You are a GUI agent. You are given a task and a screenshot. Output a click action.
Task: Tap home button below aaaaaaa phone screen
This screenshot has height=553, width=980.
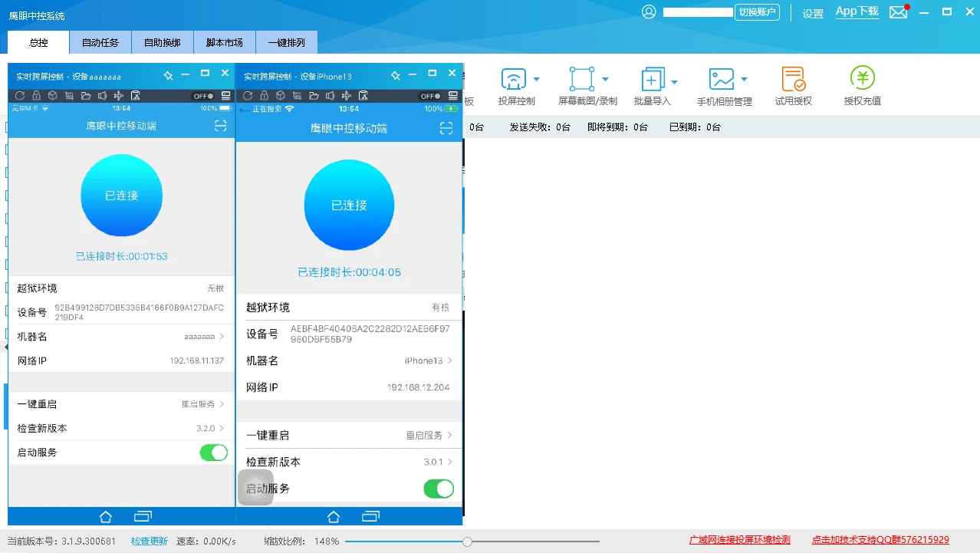coord(106,516)
